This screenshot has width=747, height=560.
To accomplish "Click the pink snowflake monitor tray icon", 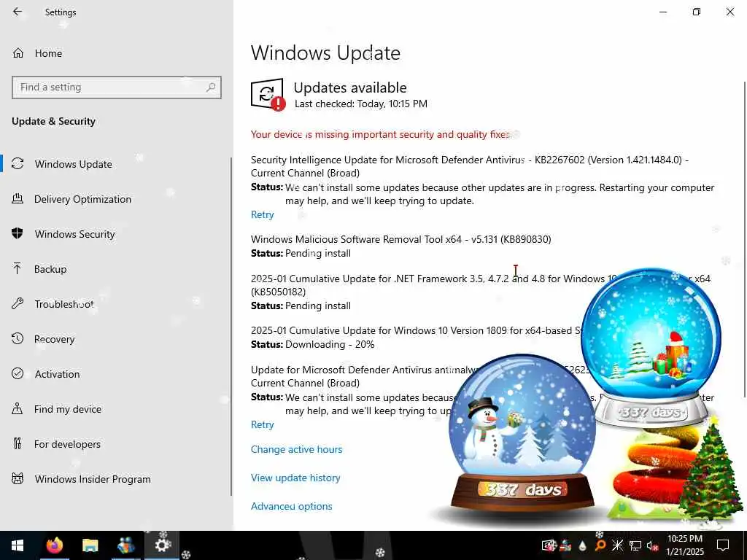I will coord(549,545).
